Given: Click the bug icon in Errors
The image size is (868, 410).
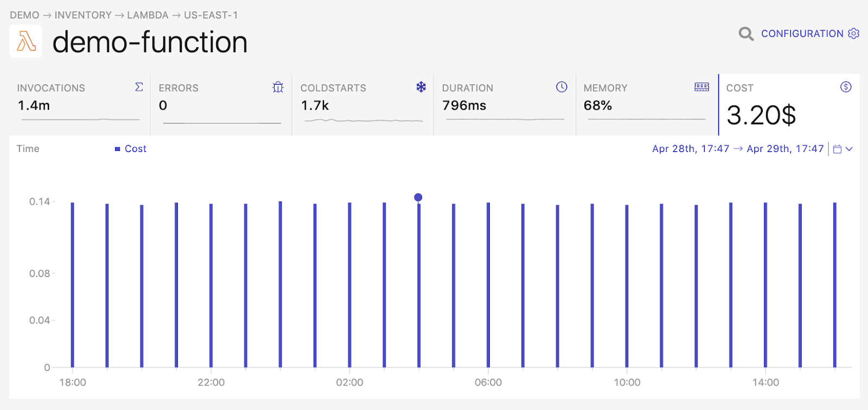Looking at the screenshot, I should pos(278,87).
